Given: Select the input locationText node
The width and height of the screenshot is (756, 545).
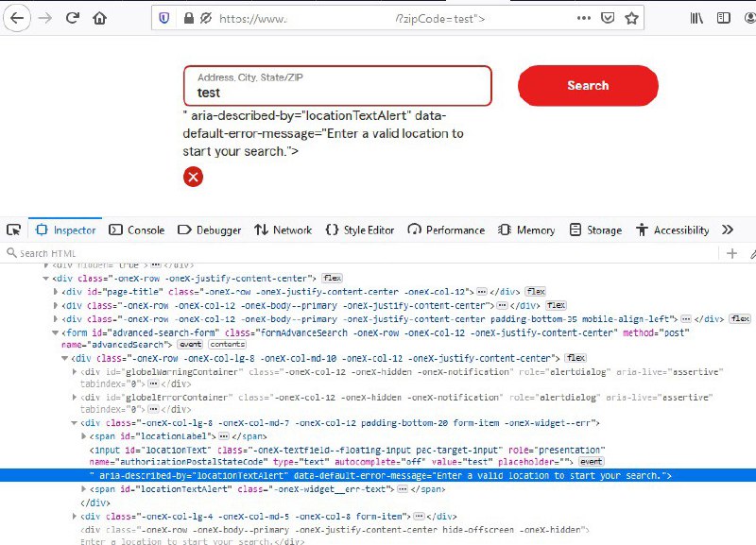Looking at the screenshot, I should click(347, 456).
